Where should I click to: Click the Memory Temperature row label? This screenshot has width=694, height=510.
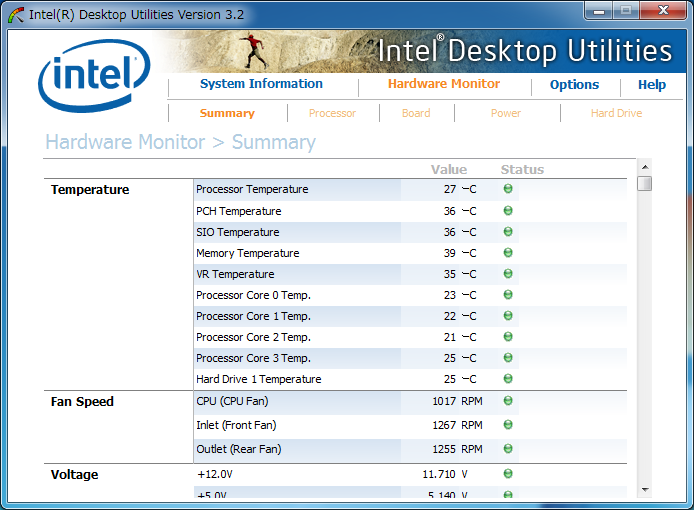pyautogui.click(x=248, y=253)
